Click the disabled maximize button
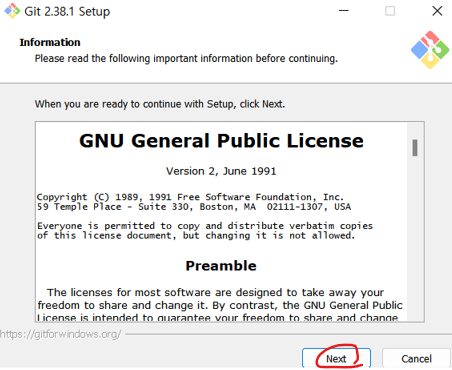Screen dimensions: 452x370 [x=390, y=11]
